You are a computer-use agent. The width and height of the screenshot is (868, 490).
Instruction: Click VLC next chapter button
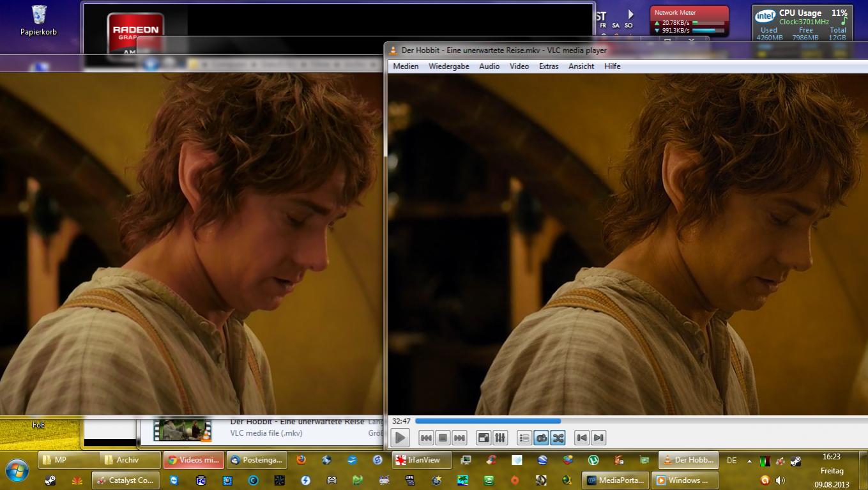tap(598, 438)
